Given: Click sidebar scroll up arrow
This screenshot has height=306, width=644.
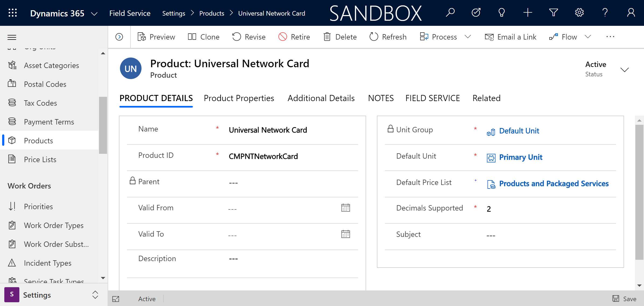Looking at the screenshot, I should coord(103,53).
